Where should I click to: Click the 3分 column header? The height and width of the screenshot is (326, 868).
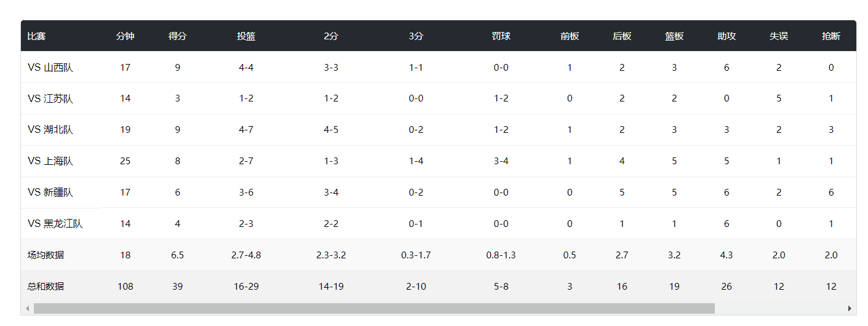point(416,36)
